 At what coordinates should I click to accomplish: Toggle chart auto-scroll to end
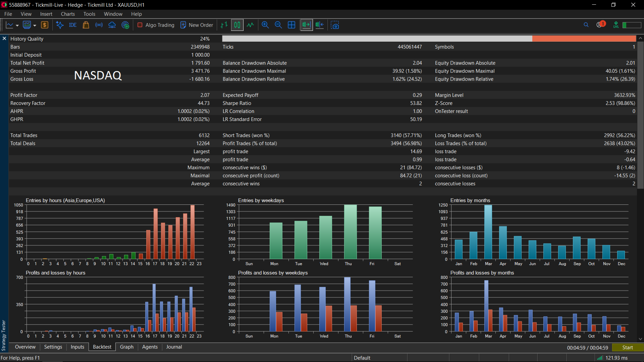point(306,25)
